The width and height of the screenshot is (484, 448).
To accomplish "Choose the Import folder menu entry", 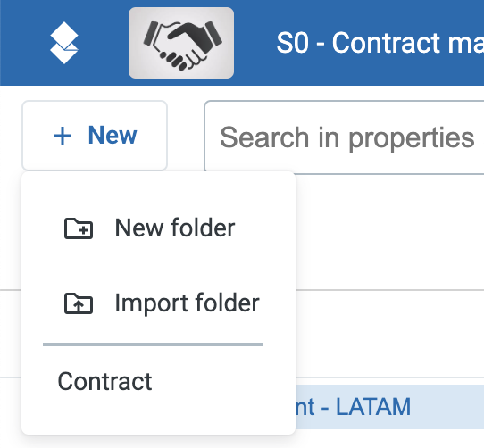I will point(158,303).
